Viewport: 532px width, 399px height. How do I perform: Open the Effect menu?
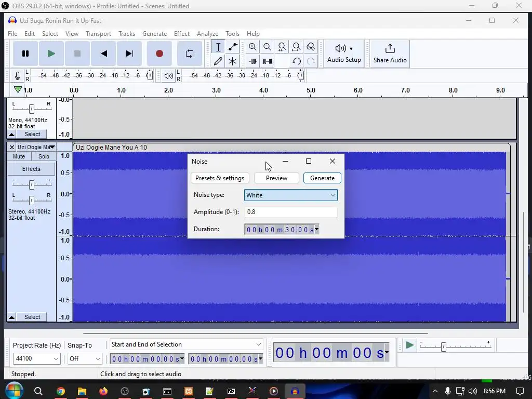tap(182, 34)
